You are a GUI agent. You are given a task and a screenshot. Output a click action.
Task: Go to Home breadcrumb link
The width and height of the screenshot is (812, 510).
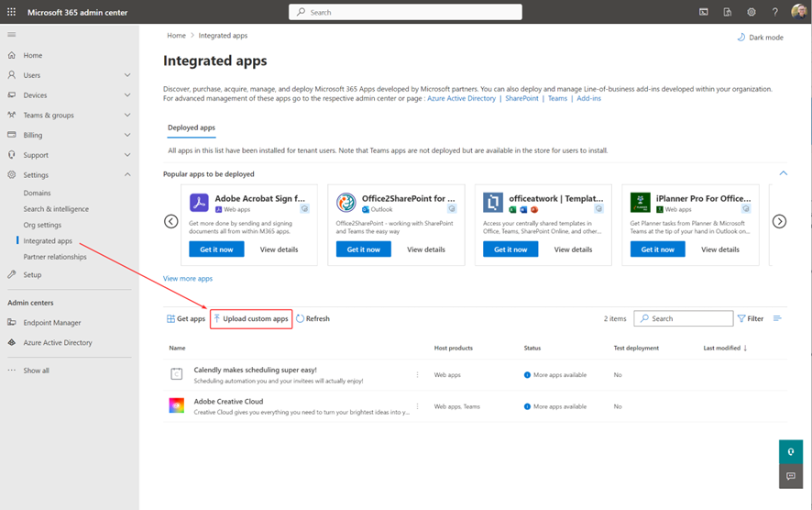click(176, 35)
